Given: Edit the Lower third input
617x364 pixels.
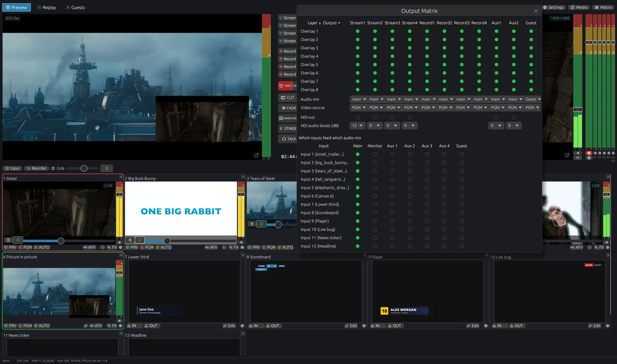Looking at the screenshot, I should [229, 326].
